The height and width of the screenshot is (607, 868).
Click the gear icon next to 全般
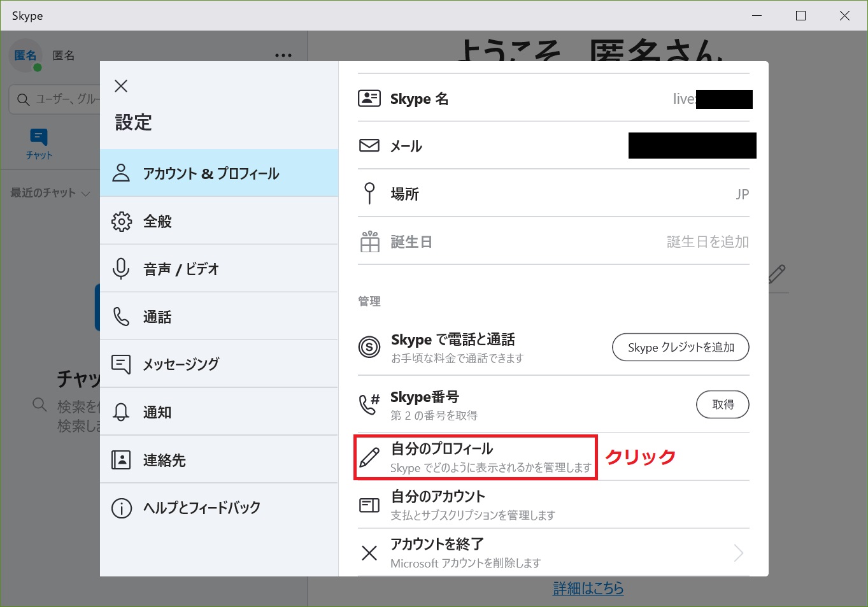[121, 221]
